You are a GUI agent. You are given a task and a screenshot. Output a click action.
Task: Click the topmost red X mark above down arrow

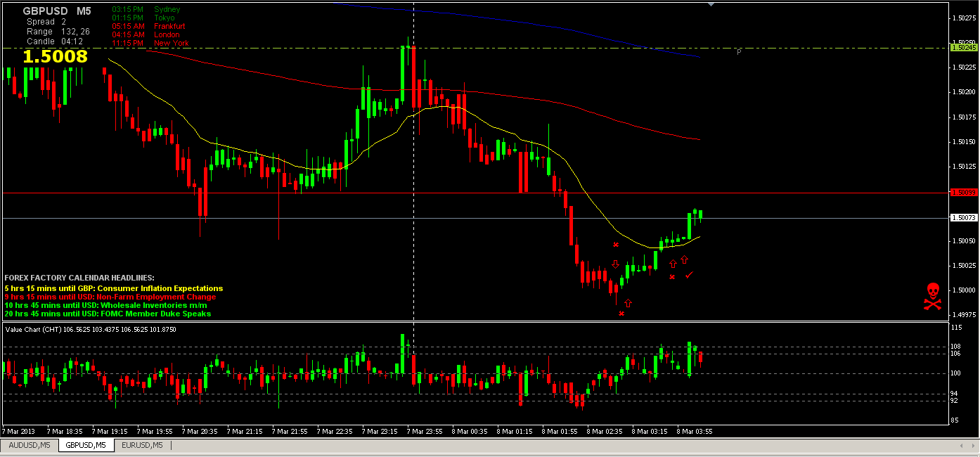pyautogui.click(x=616, y=245)
